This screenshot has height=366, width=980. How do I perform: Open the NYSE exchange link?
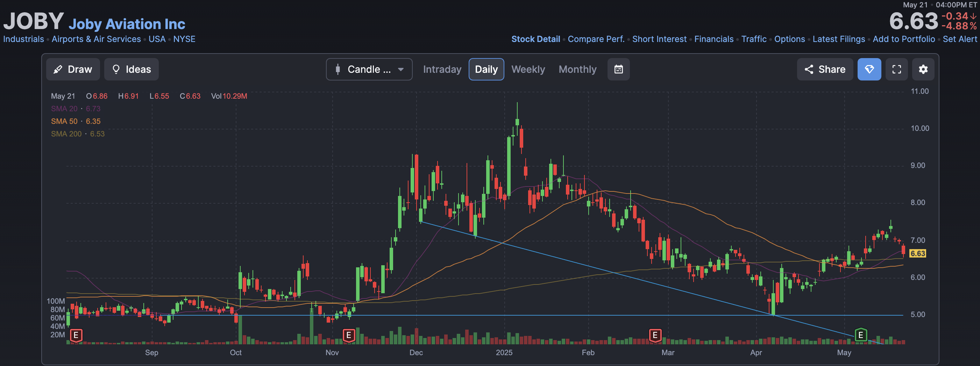tap(184, 39)
